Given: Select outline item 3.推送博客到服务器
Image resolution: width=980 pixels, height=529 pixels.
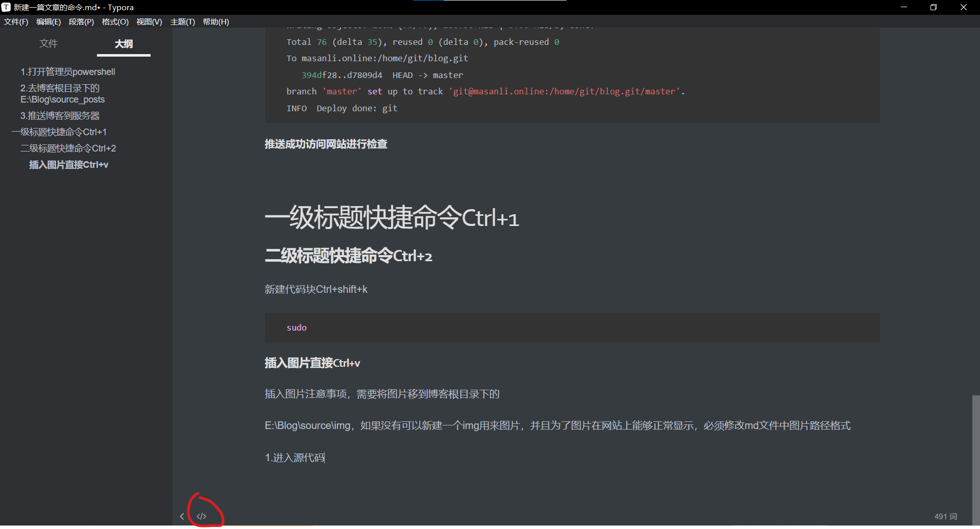Looking at the screenshot, I should pyautogui.click(x=59, y=115).
